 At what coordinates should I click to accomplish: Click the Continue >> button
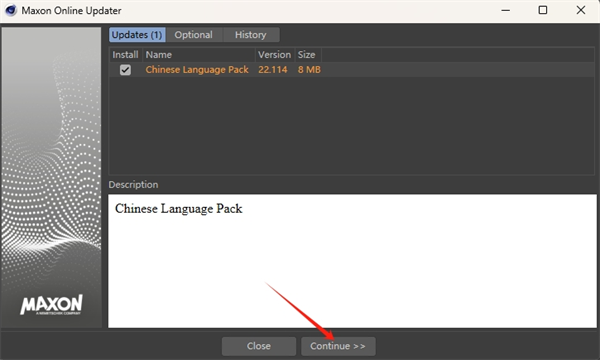338,346
